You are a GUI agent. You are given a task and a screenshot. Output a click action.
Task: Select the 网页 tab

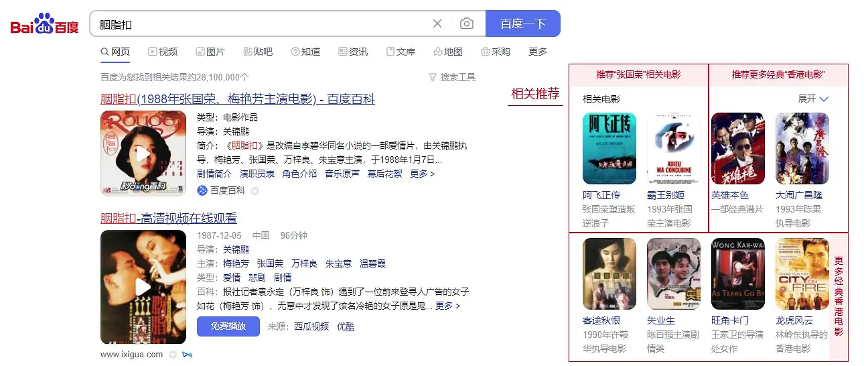(x=115, y=52)
